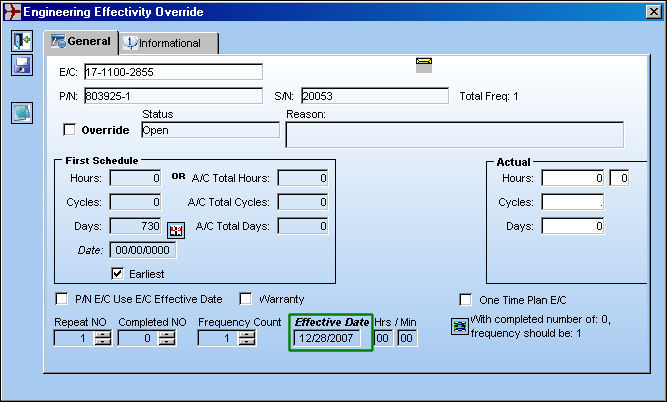
Task: Open the calendar icon beside Days field
Action: pos(176,230)
